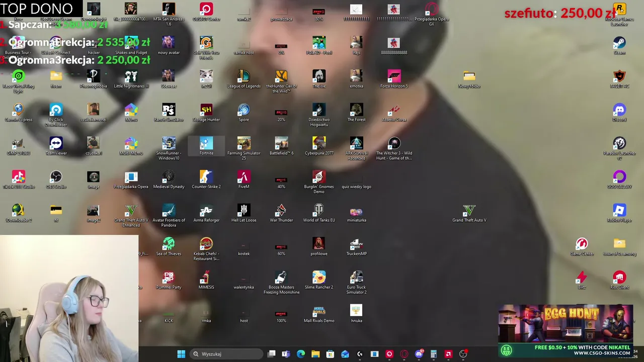Image resolution: width=644 pixels, height=362 pixels.
Task: Launch Sea of Thieves desktop icon
Action: pyautogui.click(x=169, y=246)
